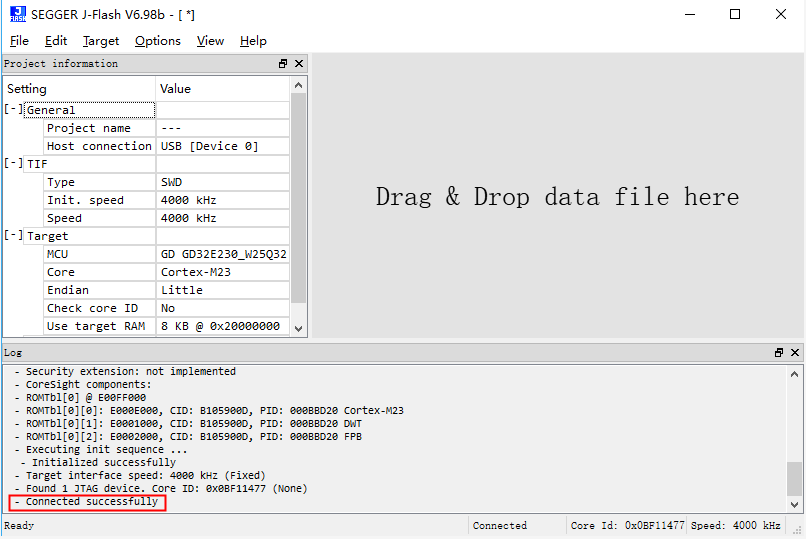Click the Value column header

(223, 89)
